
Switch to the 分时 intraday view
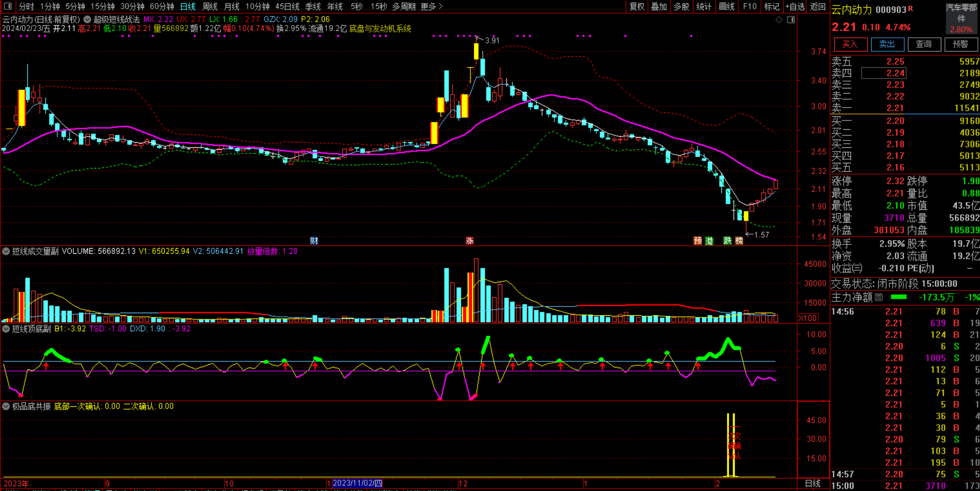[x=26, y=6]
